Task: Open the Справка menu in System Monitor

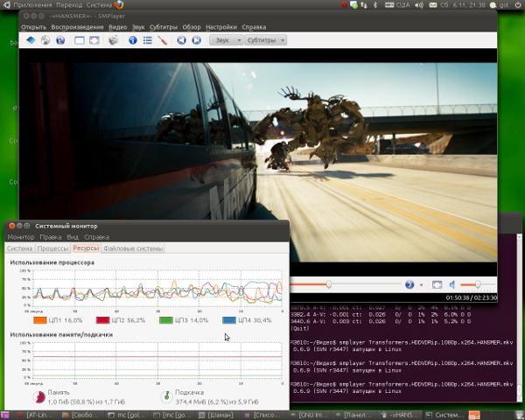Action: click(97, 237)
